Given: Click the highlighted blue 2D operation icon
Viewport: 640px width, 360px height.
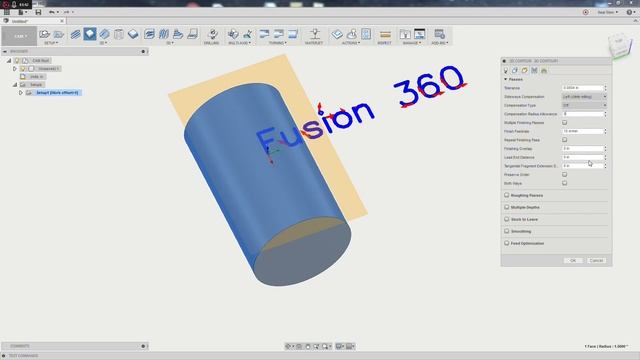Looking at the screenshot, I should [90, 34].
